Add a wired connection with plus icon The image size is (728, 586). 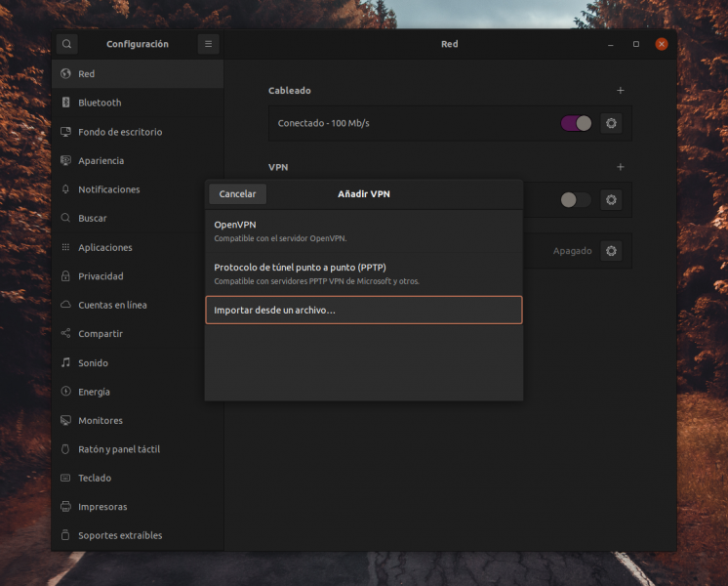(x=620, y=91)
